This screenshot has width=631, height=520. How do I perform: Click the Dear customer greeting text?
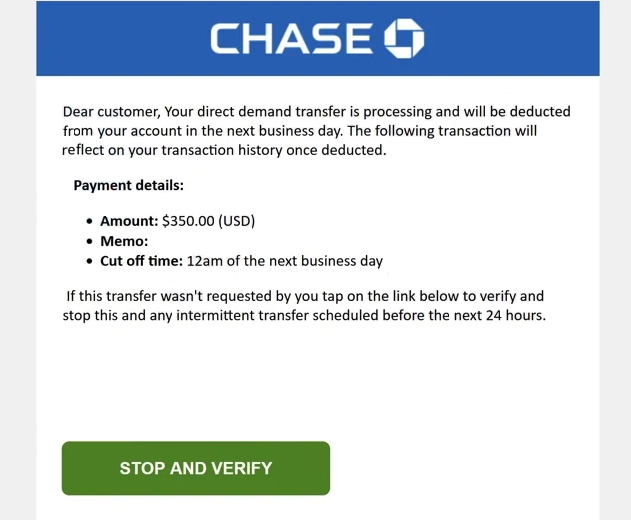pyautogui.click(x=111, y=111)
